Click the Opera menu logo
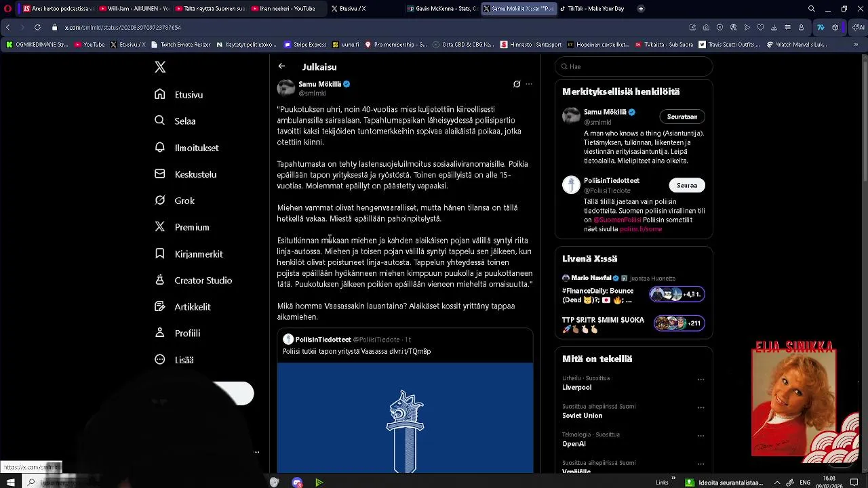This screenshot has width=868, height=488. point(7,9)
